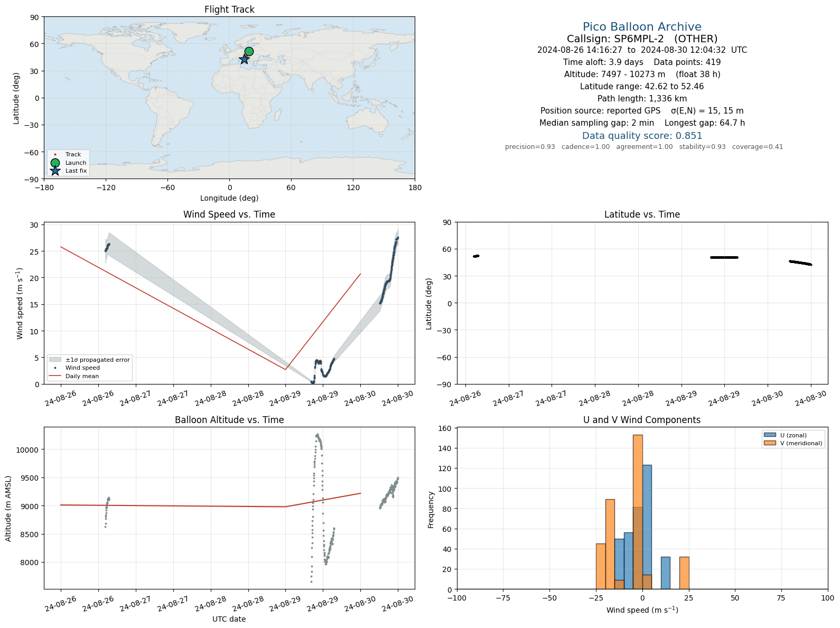
Task: Click the UTC start and end timestamp line
Action: [x=642, y=50]
